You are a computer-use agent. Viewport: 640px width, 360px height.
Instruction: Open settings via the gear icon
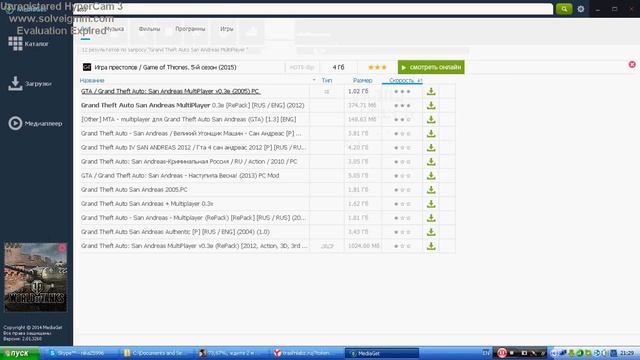click(581, 9)
